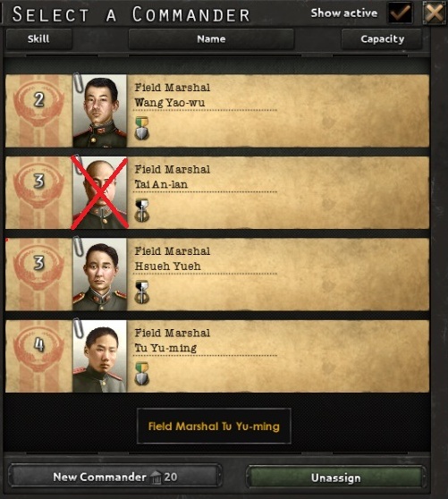
Task: Select crossed-out Tai An-lan portrait
Action: [x=100, y=192]
